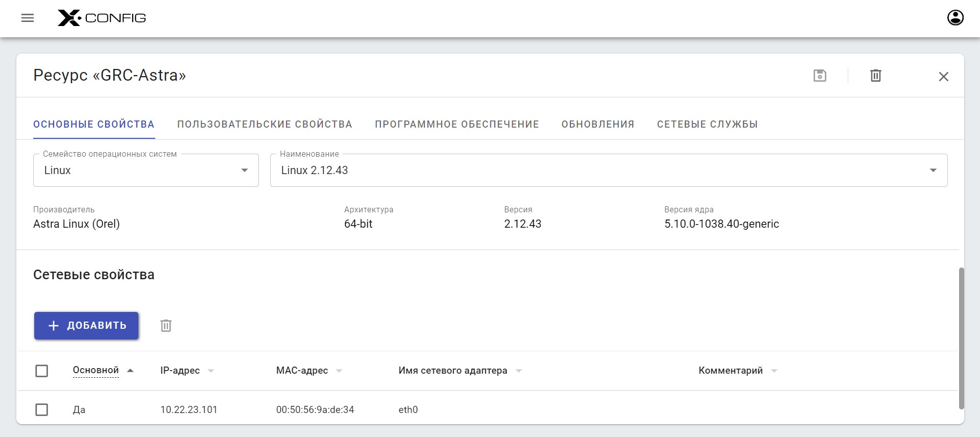Screen dimensions: 980x437
Task: Save the resource with the floppy disk icon
Action: coord(820,76)
